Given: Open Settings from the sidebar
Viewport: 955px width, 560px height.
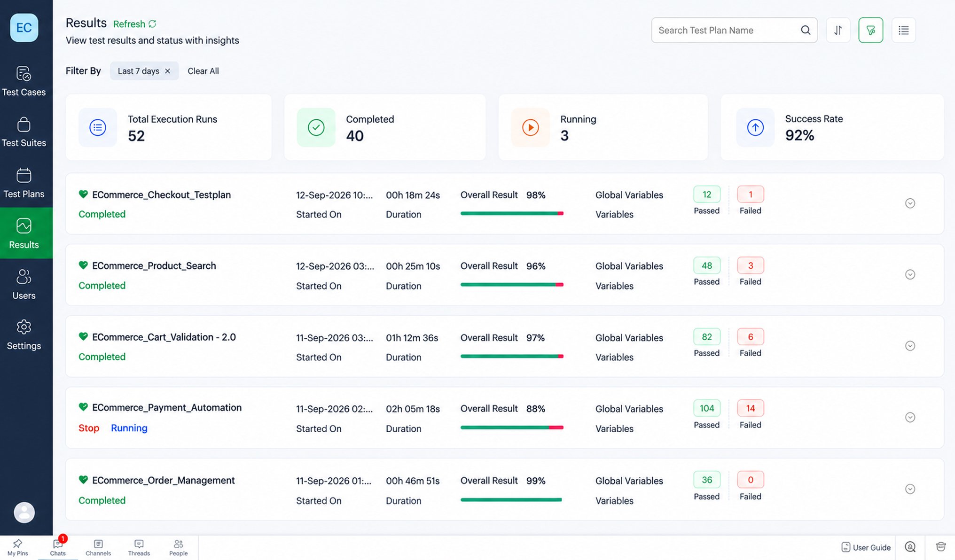Looking at the screenshot, I should (23, 335).
